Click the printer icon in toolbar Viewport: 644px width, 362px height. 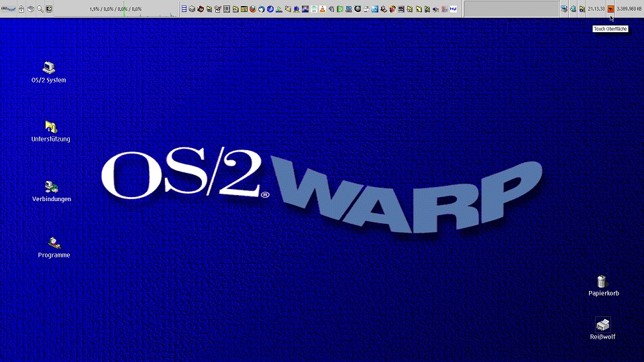pos(366,9)
